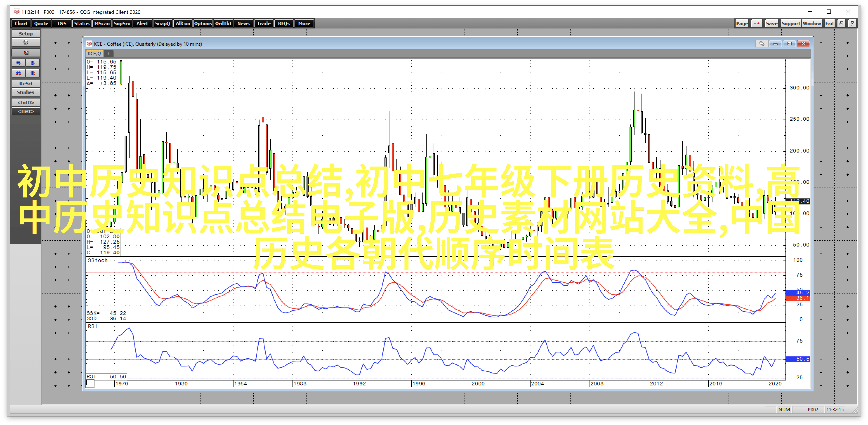Click the chart link chain icon
This screenshot has height=425, width=868.
[x=762, y=44]
